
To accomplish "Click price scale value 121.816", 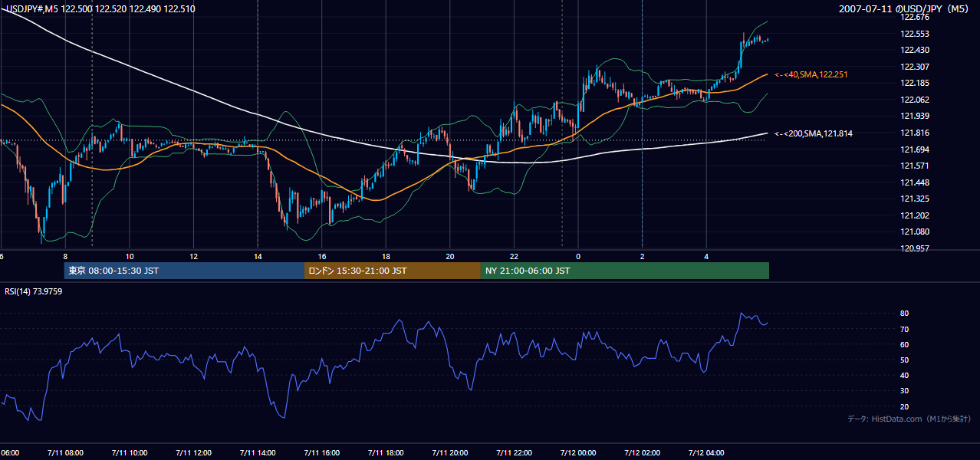I will coord(914,133).
